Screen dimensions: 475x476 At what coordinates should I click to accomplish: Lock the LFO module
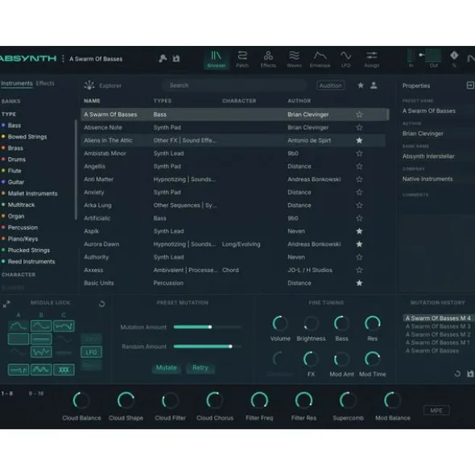[x=91, y=352]
